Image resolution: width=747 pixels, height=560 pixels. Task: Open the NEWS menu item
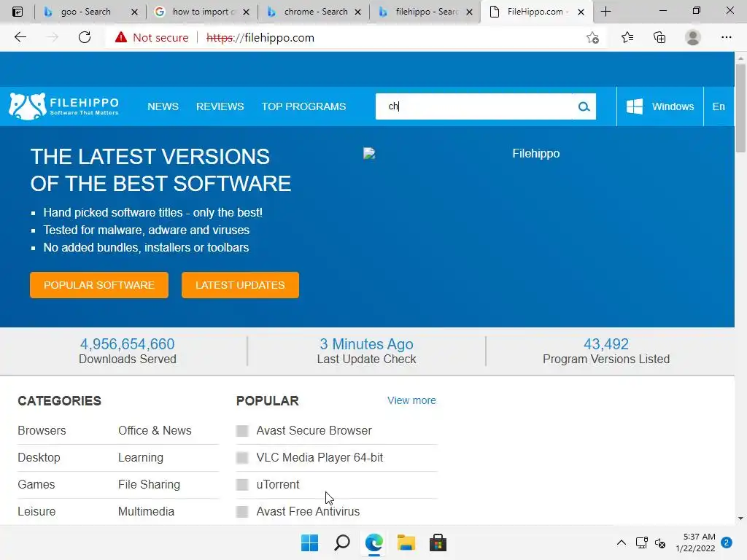(163, 106)
